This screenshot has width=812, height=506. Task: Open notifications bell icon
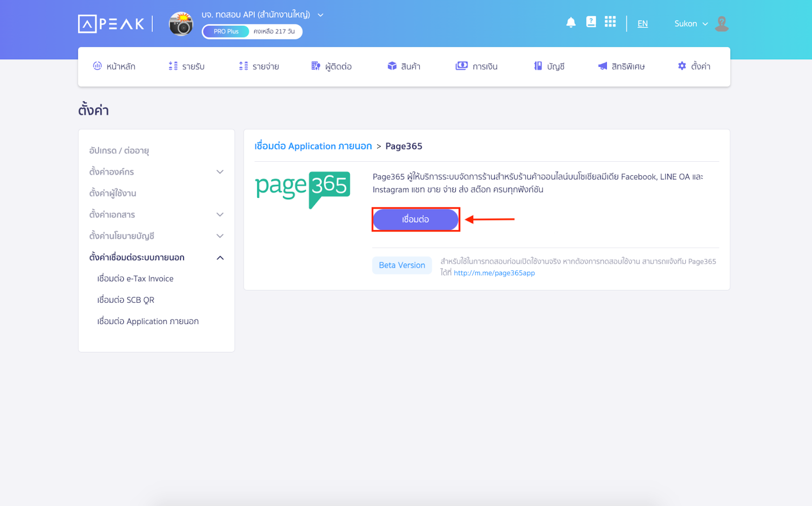tap(571, 22)
